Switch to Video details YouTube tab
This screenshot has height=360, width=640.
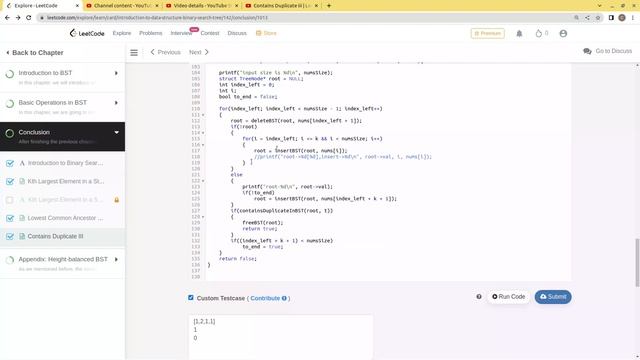coord(202,6)
